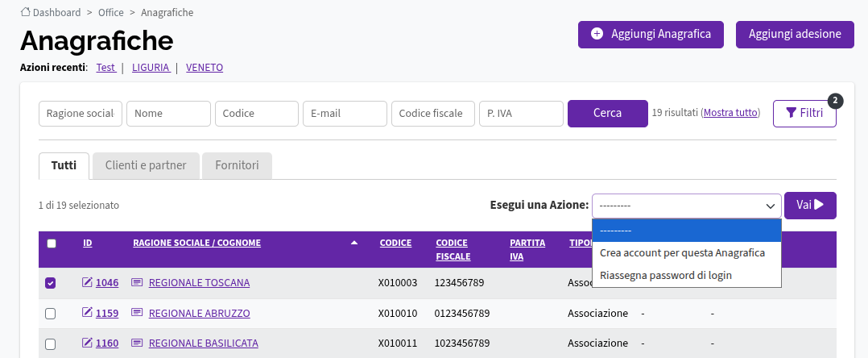Image resolution: width=868 pixels, height=358 pixels.
Task: Sort table by Codice column header
Action: (395, 243)
